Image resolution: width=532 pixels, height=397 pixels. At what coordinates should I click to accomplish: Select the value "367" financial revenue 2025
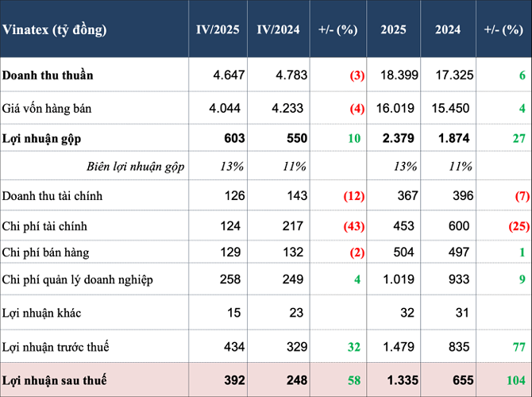point(408,195)
